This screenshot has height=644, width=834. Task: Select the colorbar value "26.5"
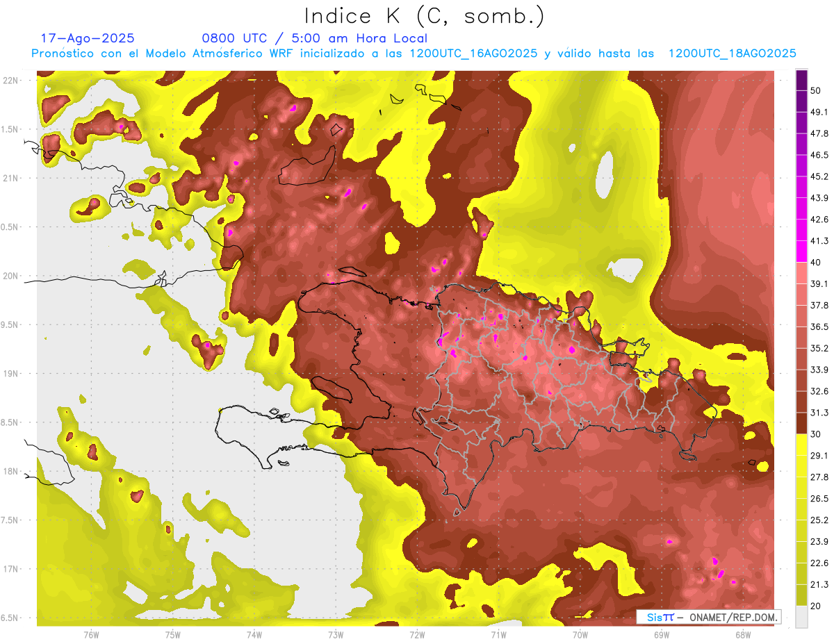pyautogui.click(x=819, y=499)
